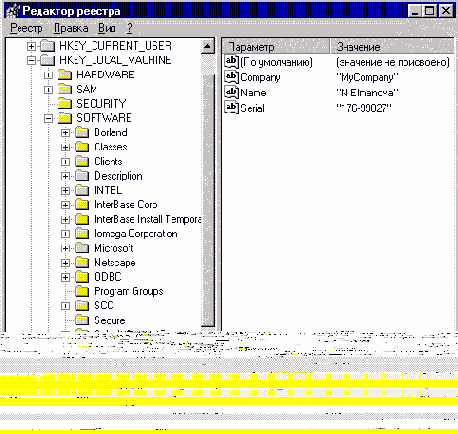Expand the Netscape key
This screenshot has width=458, height=434.
pyautogui.click(x=66, y=263)
